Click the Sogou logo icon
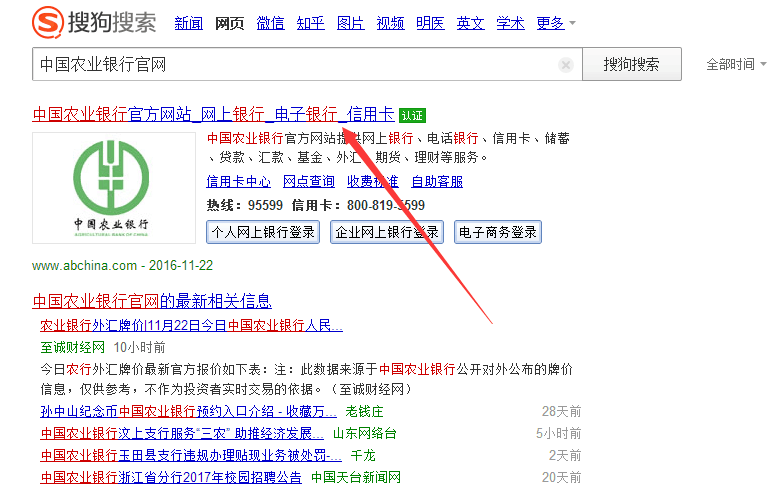Viewport: 768px width, 497px height. 48,22
